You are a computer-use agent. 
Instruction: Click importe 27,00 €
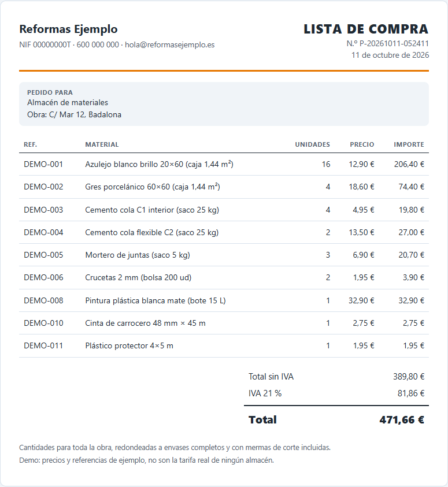[x=412, y=233]
